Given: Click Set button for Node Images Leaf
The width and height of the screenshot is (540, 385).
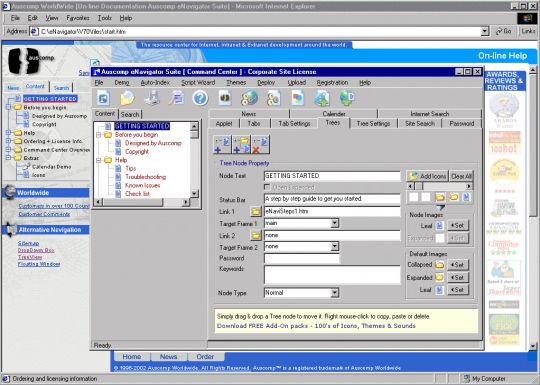Looking at the screenshot, I should pos(458,226).
